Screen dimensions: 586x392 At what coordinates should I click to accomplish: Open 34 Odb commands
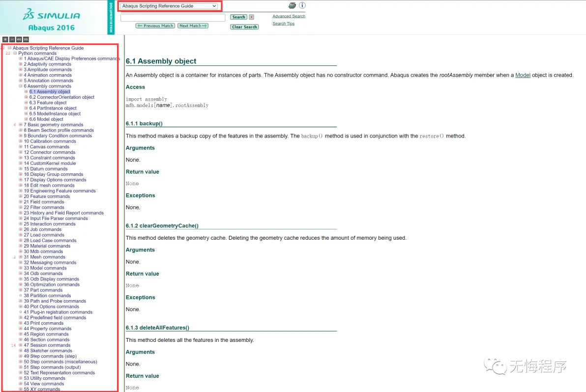pos(43,274)
